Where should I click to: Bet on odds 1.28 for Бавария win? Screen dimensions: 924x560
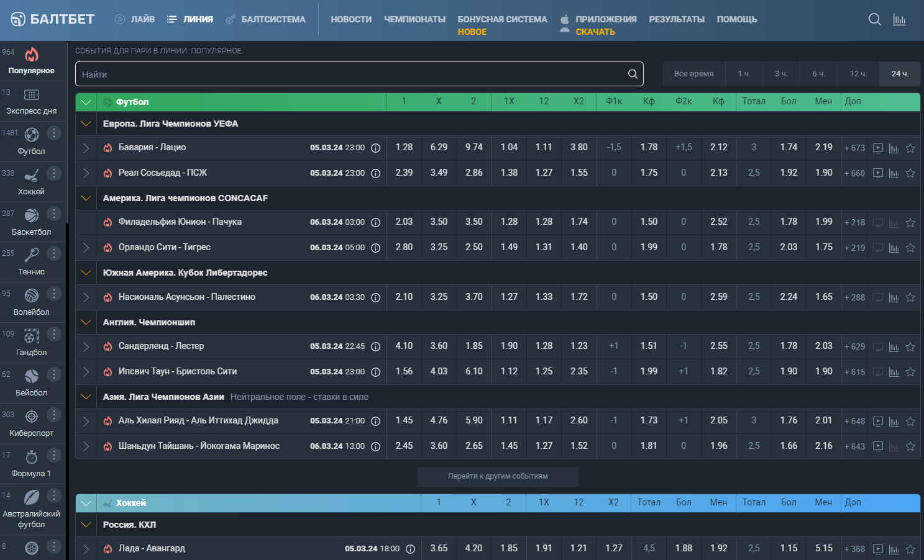(x=404, y=147)
